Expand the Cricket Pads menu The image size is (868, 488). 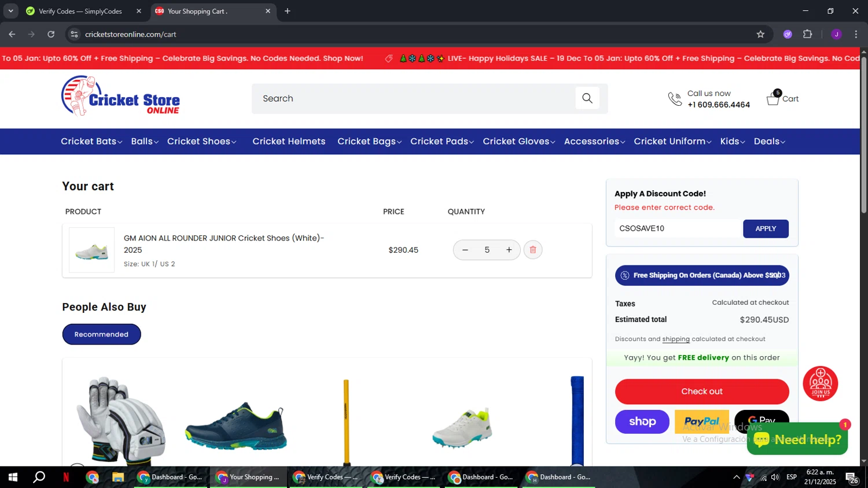(442, 141)
